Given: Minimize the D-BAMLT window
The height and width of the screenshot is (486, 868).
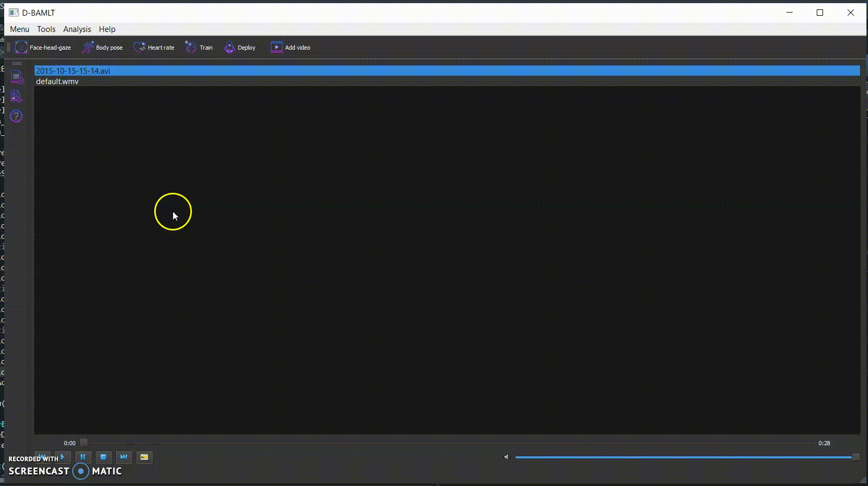Looking at the screenshot, I should pos(790,13).
